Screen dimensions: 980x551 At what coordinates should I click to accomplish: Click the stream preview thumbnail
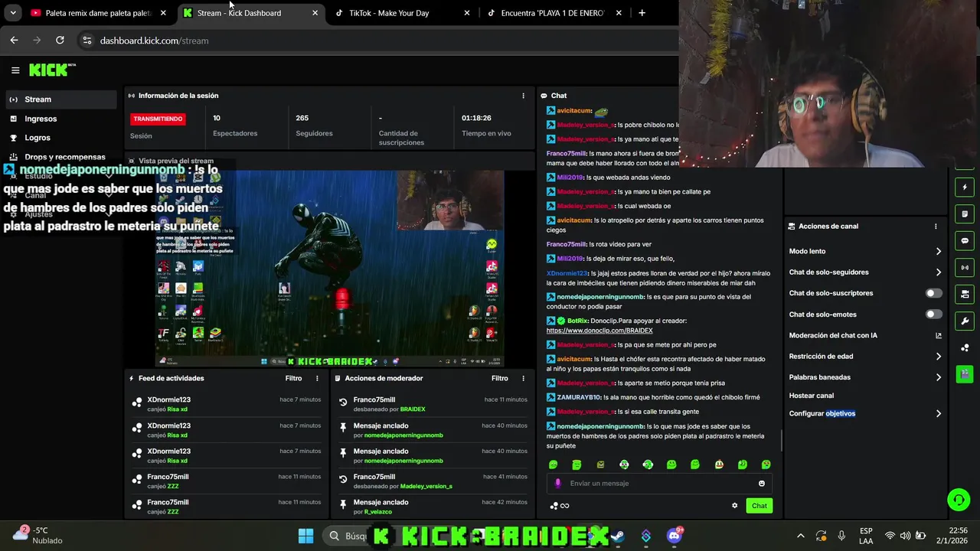point(329,268)
